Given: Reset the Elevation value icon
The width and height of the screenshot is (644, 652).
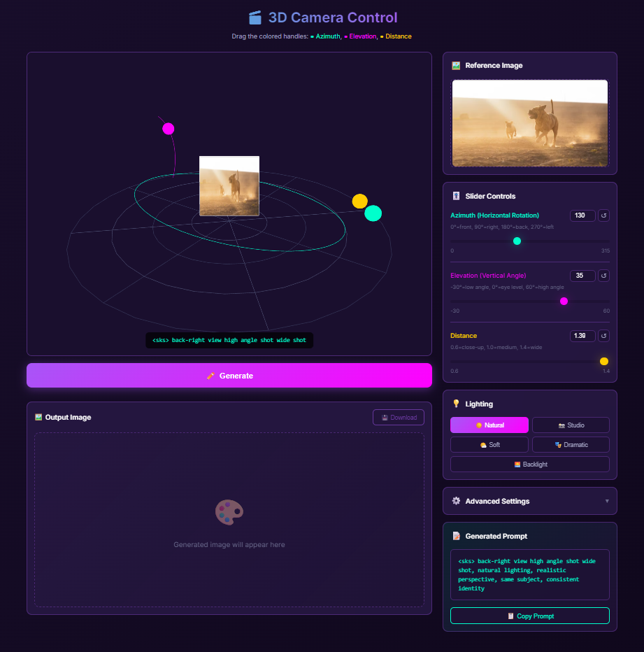Looking at the screenshot, I should pos(604,276).
